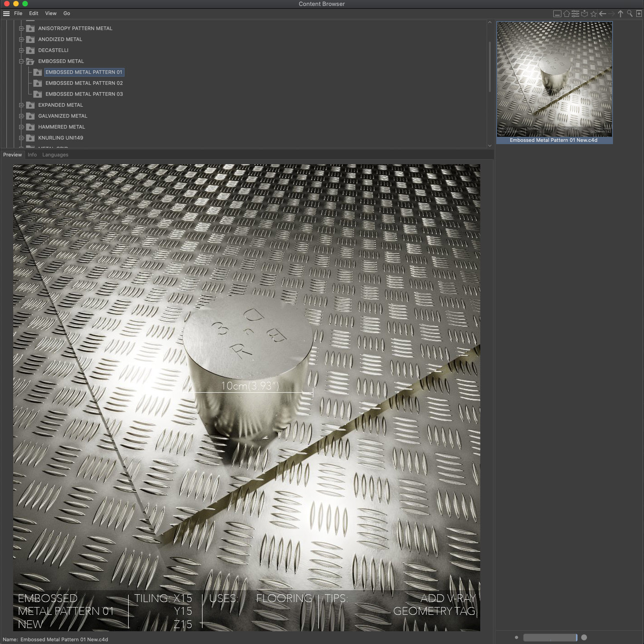Select EXPANDED METAL in the tree
This screenshot has width=644, height=644.
coord(61,105)
